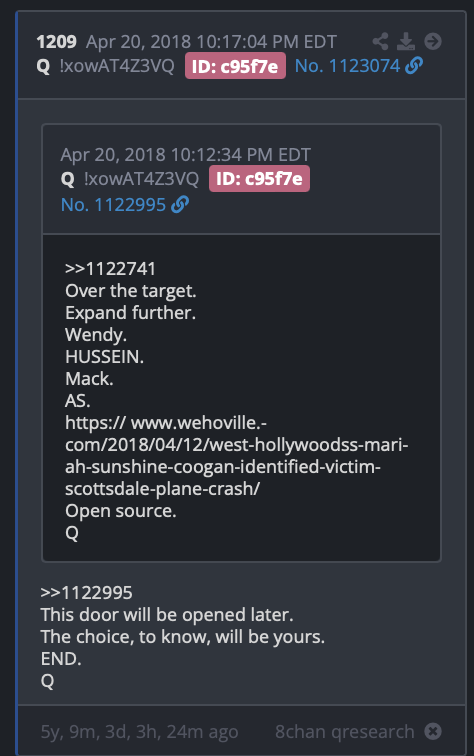
Task: Click the ID: c95f7e badge in quoted post
Action: pos(259,179)
